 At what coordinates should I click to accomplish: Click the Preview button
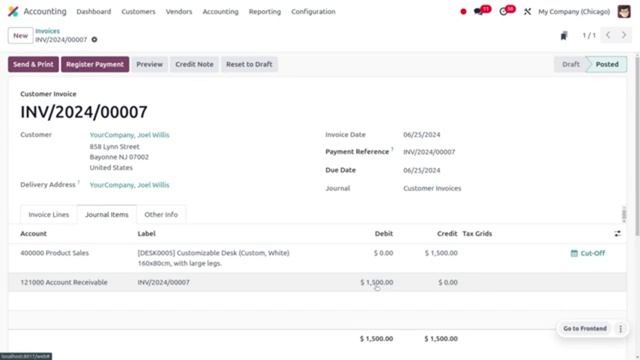[149, 64]
